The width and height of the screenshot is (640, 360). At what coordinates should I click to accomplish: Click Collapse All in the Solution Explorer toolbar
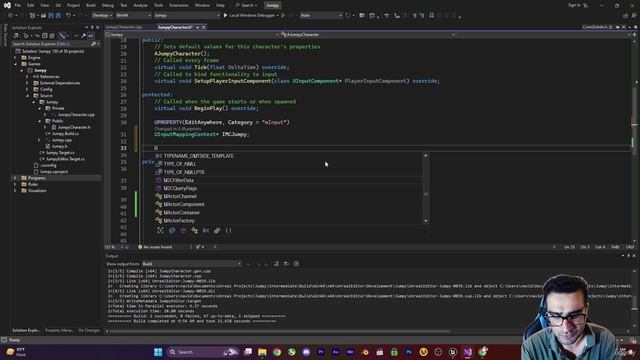pos(45,36)
